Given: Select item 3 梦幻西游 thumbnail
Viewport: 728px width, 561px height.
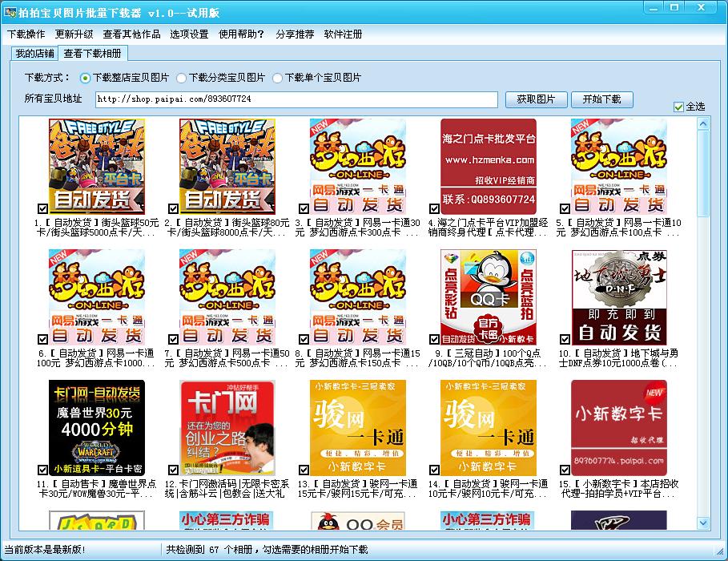Looking at the screenshot, I should [x=358, y=167].
